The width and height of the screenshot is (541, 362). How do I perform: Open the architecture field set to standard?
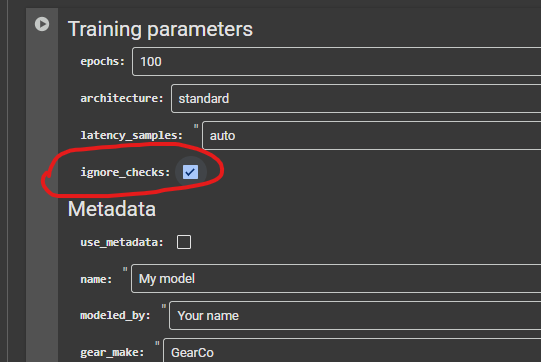point(356,98)
